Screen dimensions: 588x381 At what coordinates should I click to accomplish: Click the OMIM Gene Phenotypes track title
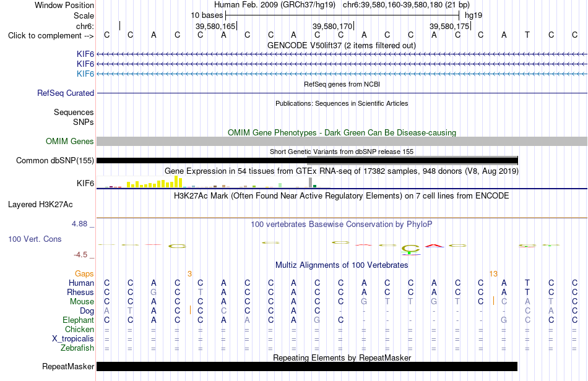342,132
